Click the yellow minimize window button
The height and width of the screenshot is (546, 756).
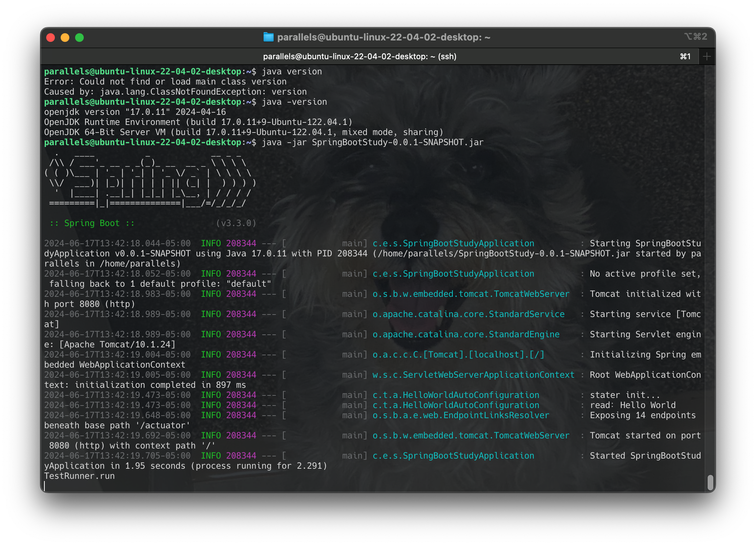[65, 38]
